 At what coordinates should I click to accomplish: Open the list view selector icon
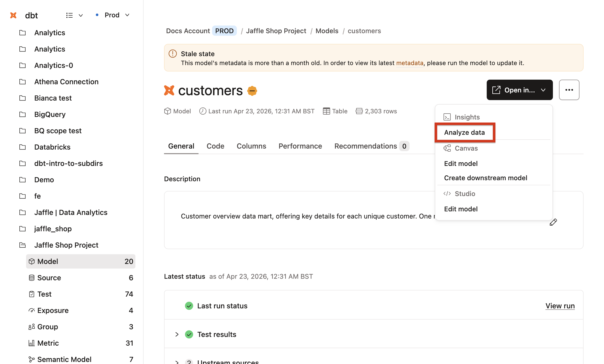[x=69, y=15]
